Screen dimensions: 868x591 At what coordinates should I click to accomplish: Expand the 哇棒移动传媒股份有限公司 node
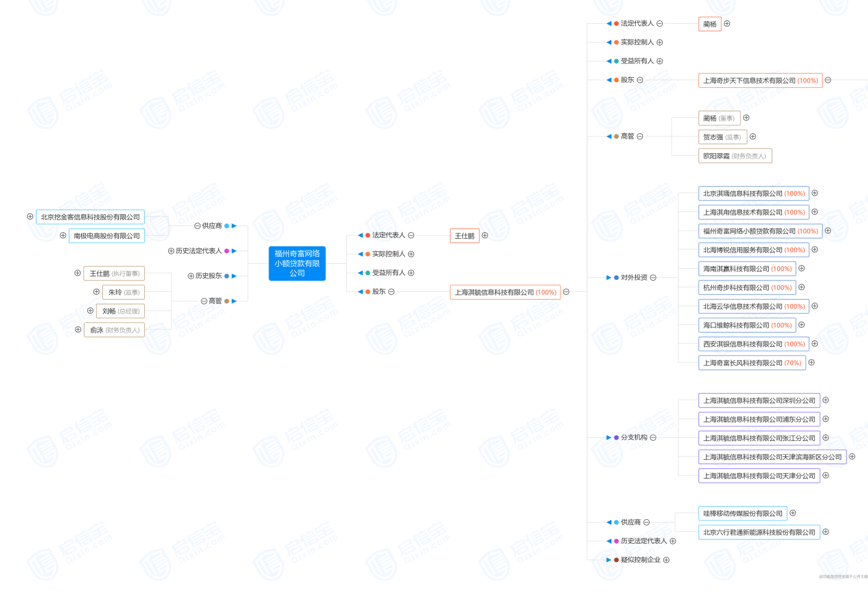pos(793,513)
